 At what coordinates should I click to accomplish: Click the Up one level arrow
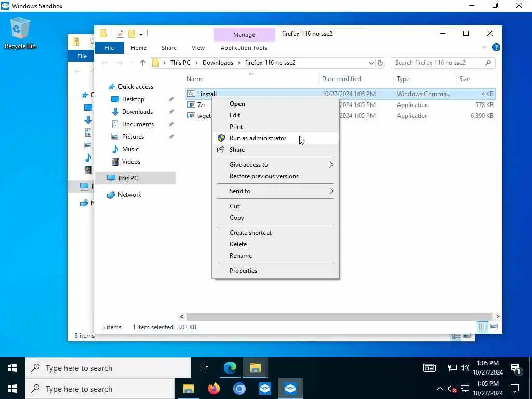pyautogui.click(x=142, y=63)
